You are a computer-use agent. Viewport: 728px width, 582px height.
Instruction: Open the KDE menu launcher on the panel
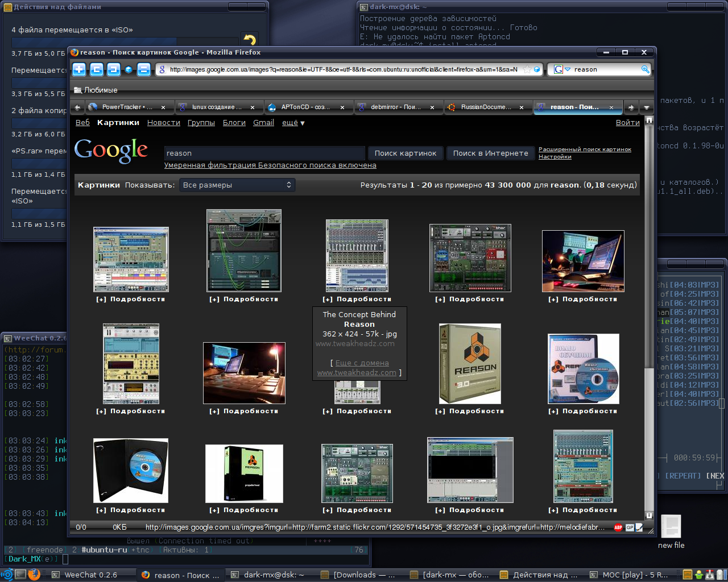pyautogui.click(x=7, y=574)
